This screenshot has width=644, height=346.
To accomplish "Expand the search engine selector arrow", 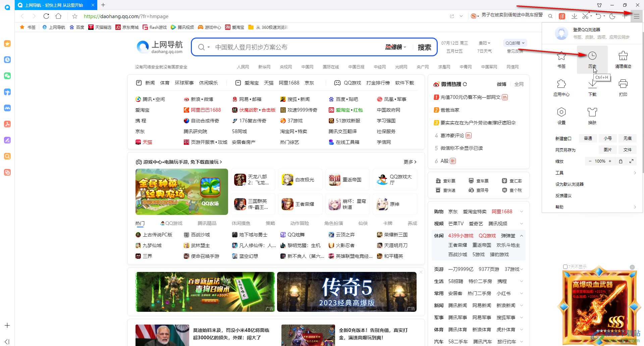I will (209, 47).
